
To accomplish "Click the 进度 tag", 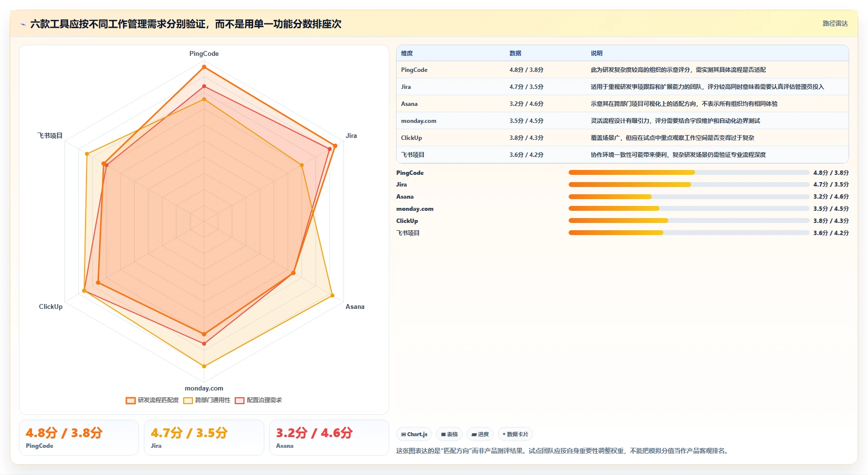I will 480,434.
